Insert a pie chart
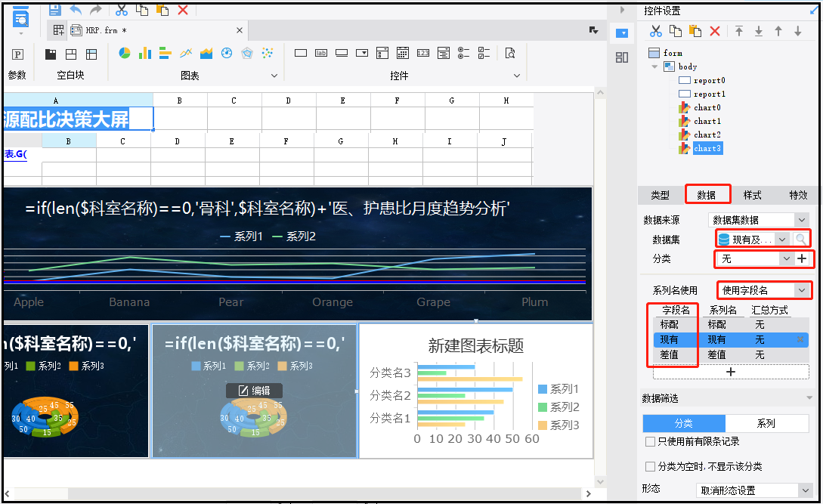Viewport: 823px width, 504px height. (125, 53)
